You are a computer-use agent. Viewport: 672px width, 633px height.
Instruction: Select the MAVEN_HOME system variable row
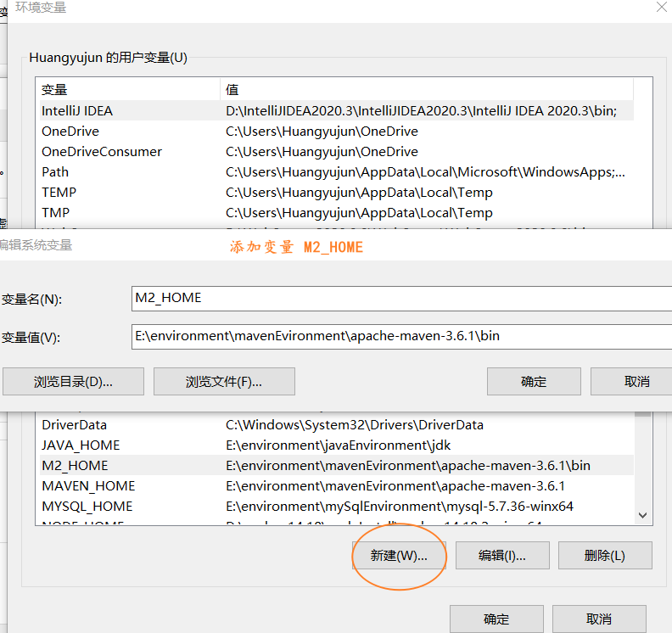(337, 486)
